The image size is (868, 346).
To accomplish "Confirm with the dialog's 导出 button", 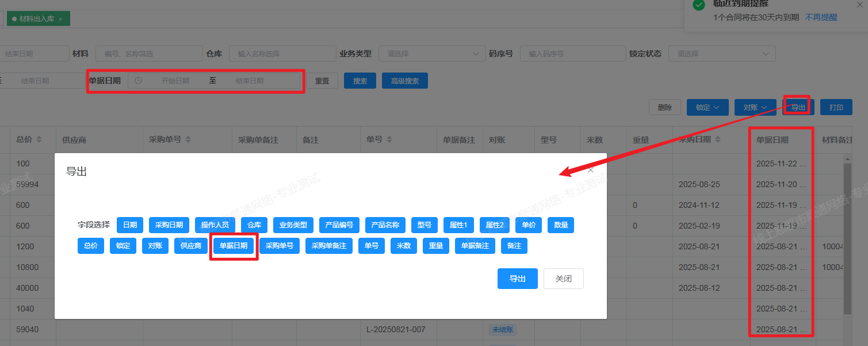I will [x=517, y=279].
